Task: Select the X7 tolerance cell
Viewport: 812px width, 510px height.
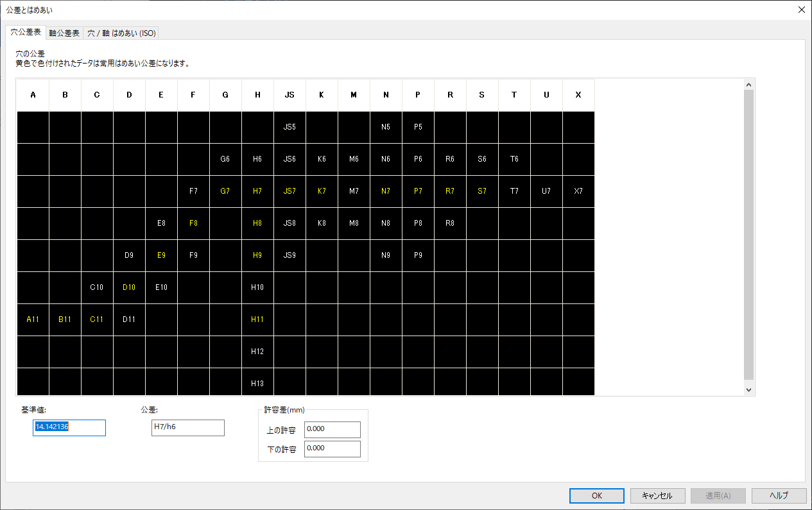Action: [x=578, y=191]
